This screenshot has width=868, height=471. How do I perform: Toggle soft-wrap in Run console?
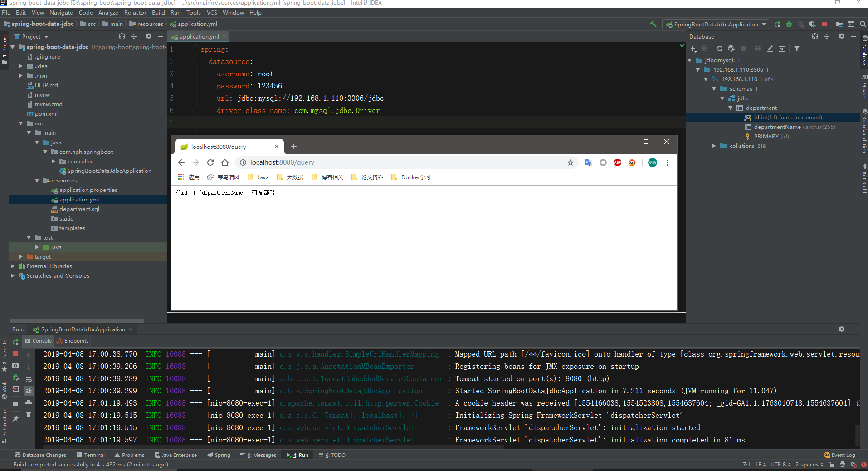(29, 379)
